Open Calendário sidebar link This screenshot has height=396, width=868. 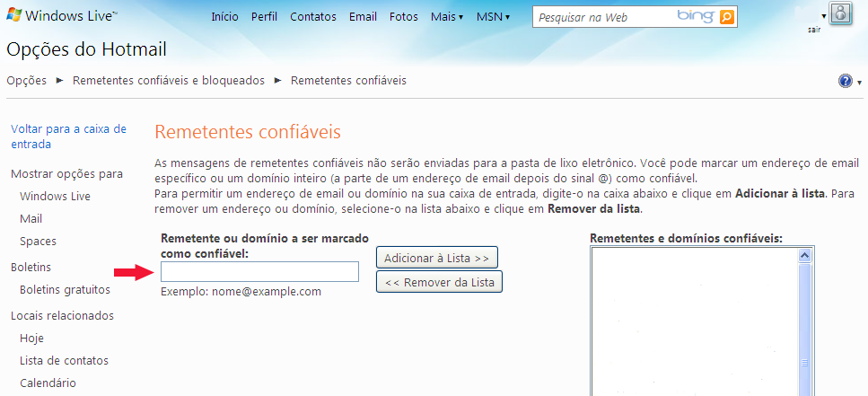(x=48, y=383)
